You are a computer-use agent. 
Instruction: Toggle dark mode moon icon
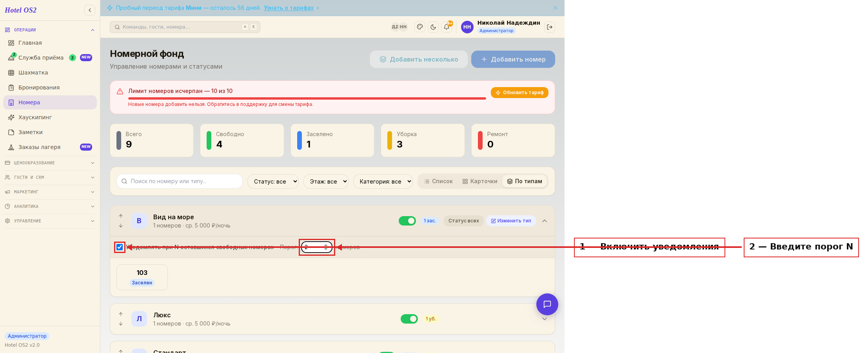coord(433,27)
